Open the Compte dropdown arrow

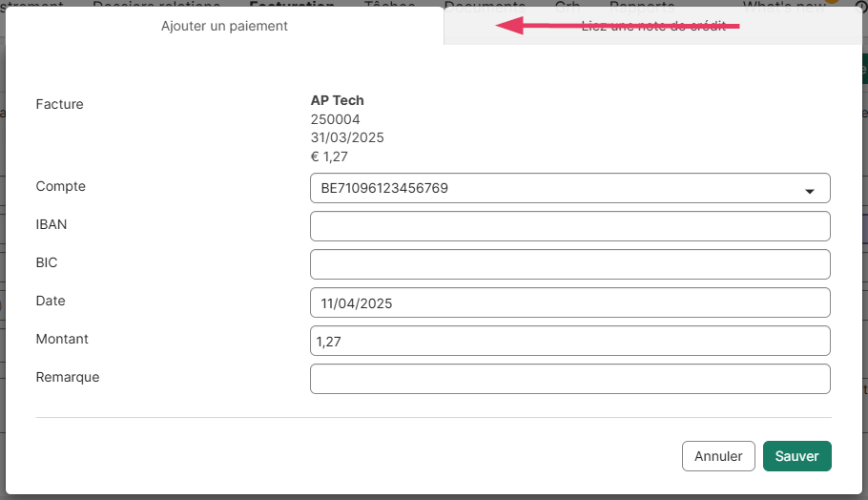(x=810, y=190)
